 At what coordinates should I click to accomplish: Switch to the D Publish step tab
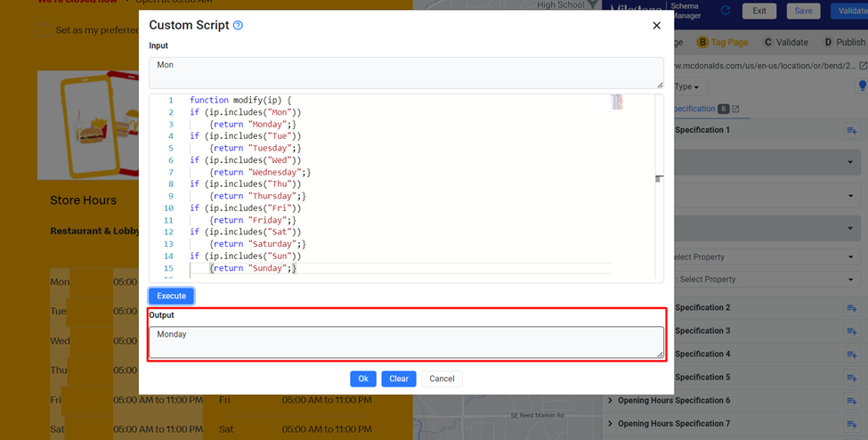(844, 42)
